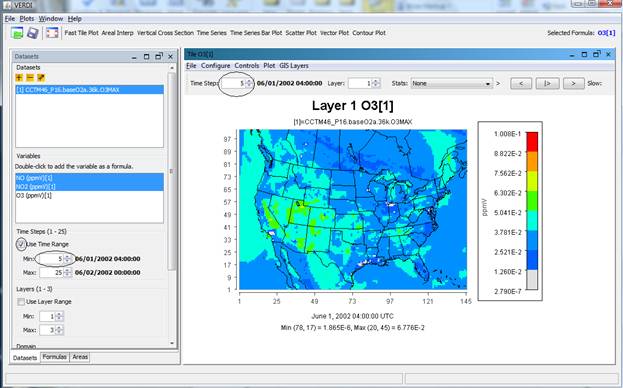Open the Help menu

coord(74,19)
